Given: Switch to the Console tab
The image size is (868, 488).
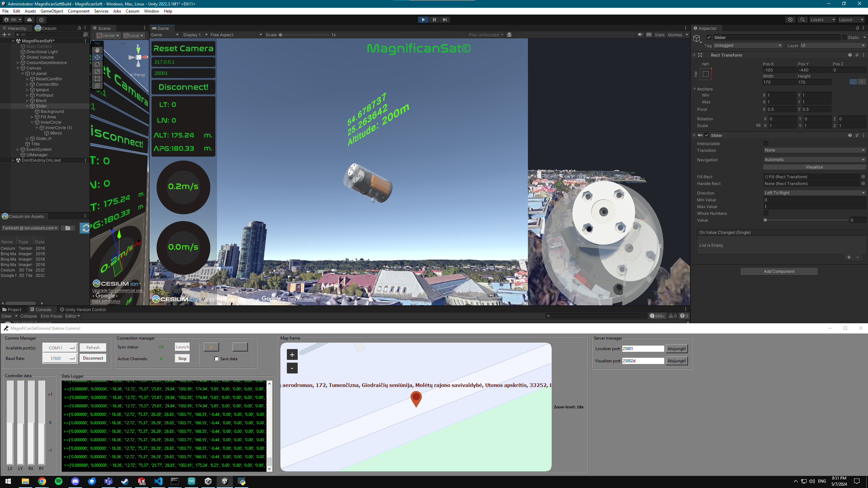Looking at the screenshot, I should 41,309.
